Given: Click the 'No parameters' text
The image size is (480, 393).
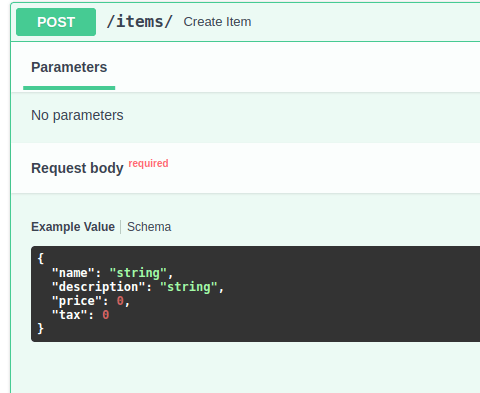Looking at the screenshot, I should click(77, 115).
